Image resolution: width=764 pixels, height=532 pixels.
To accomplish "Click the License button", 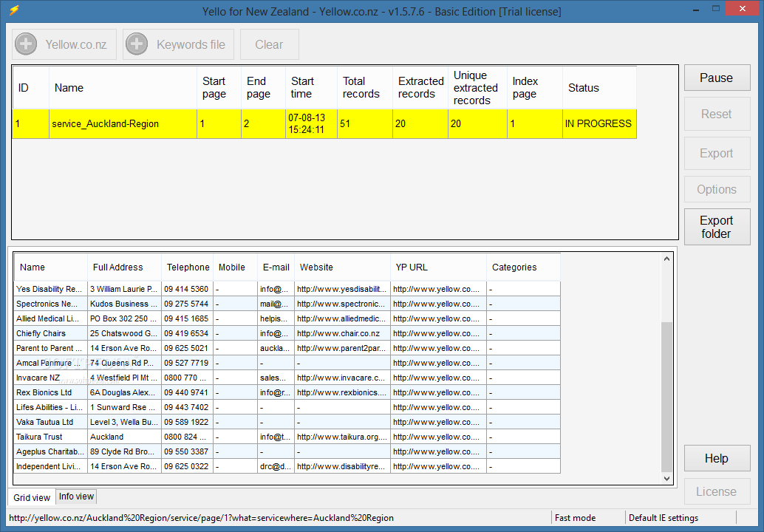I will [x=717, y=491].
